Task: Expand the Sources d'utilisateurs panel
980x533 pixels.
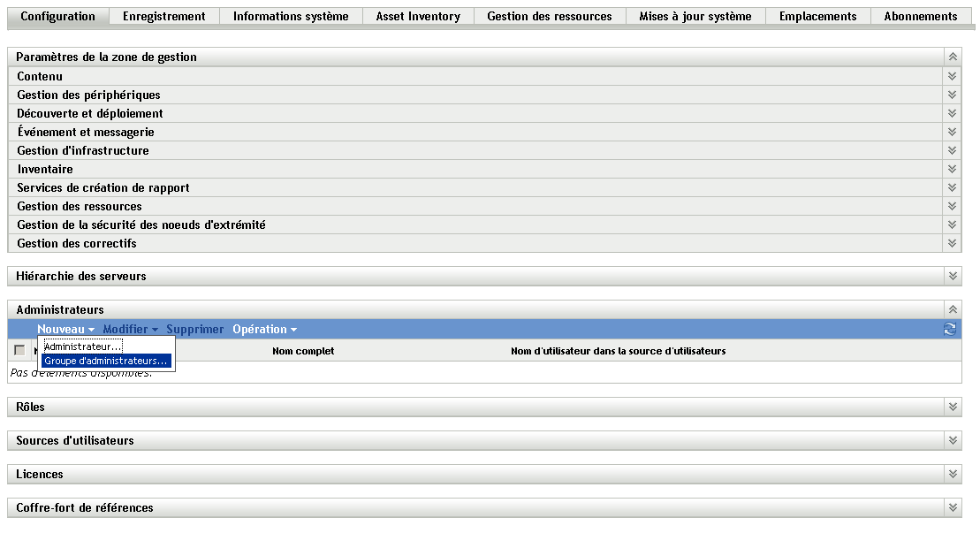Action: tap(952, 440)
